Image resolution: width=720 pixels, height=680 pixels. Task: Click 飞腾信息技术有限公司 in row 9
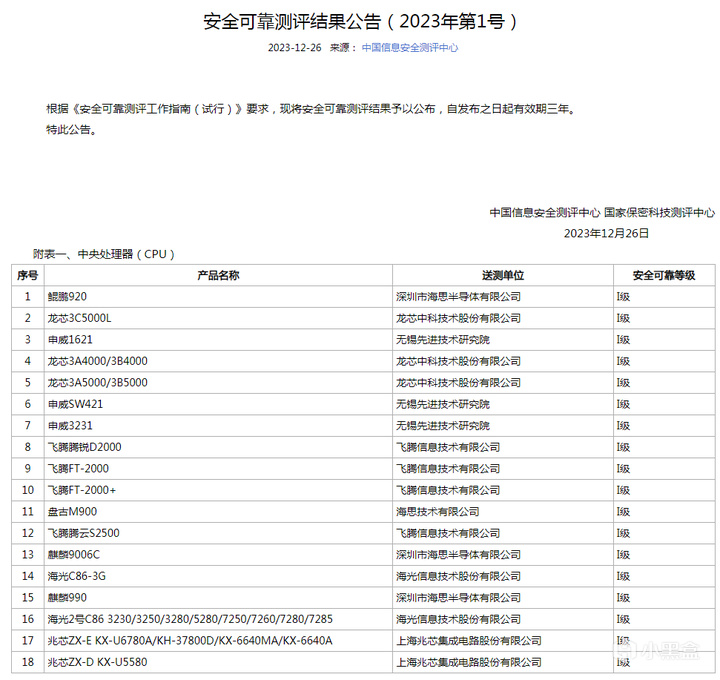[448, 469]
